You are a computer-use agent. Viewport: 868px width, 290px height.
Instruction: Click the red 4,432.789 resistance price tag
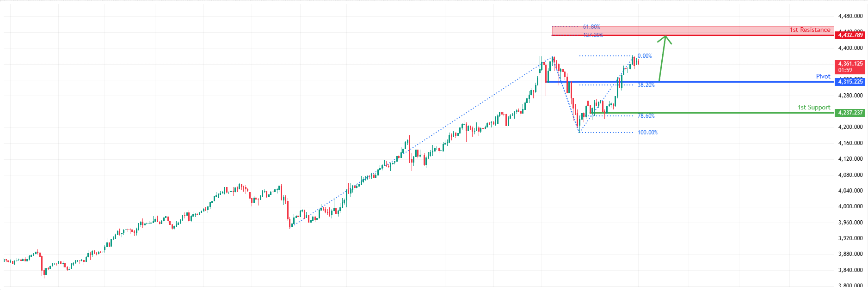(x=850, y=35)
